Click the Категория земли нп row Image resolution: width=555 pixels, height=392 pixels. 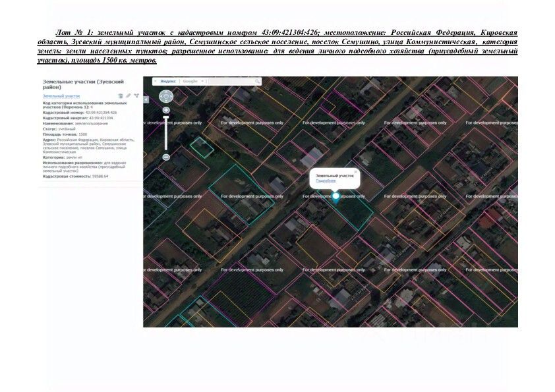tap(63, 157)
